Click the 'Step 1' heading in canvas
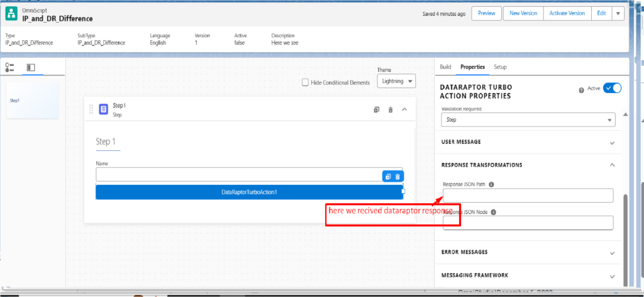644x297 pixels. 106,142
